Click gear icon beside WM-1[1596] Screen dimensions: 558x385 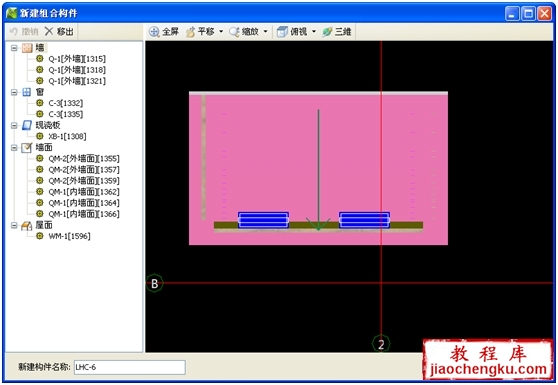pyautogui.click(x=40, y=236)
